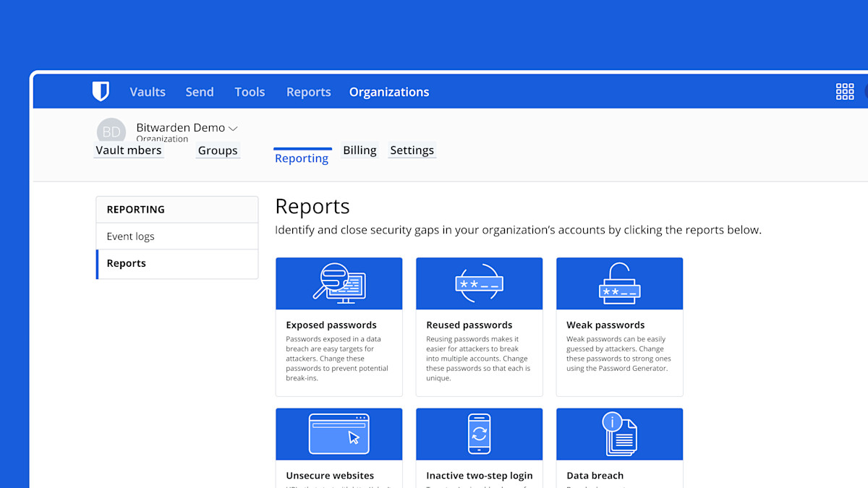Open the Exposed passwords report title
The height and width of the screenshot is (488, 868).
pyautogui.click(x=331, y=325)
